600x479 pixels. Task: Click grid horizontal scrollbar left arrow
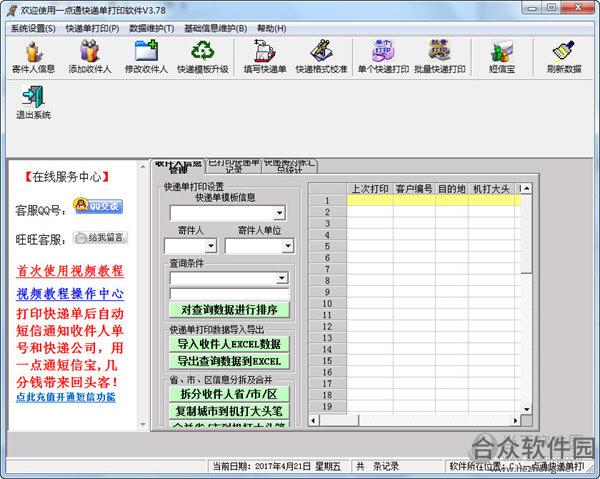pos(313,420)
